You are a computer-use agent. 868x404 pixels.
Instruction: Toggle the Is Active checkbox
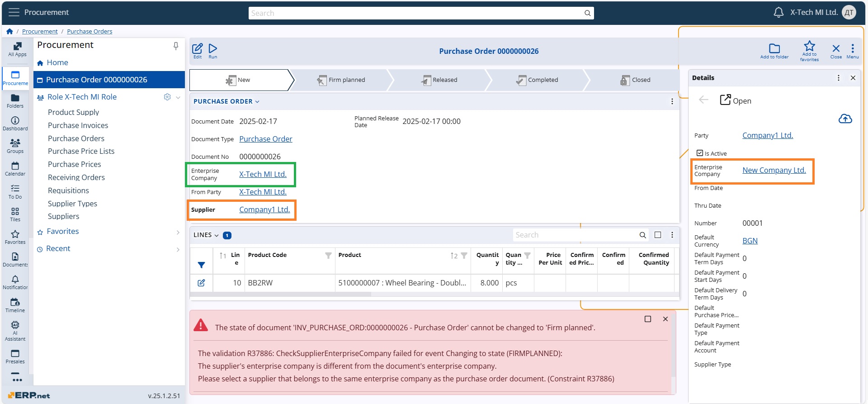pos(700,153)
